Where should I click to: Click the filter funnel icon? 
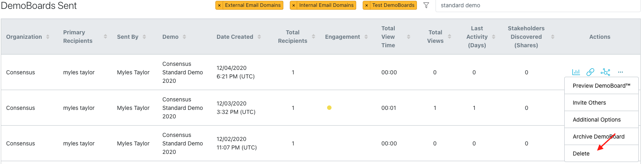[x=426, y=5]
